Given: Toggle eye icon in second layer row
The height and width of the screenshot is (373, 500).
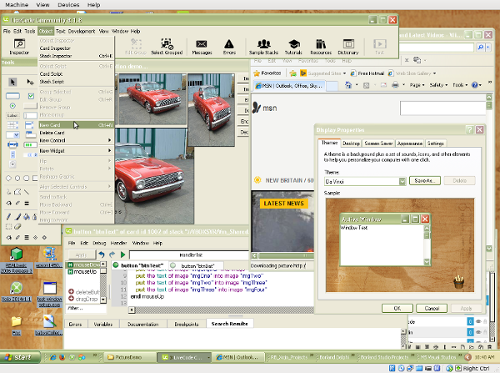Looking at the screenshot, I should [x=478, y=332].
